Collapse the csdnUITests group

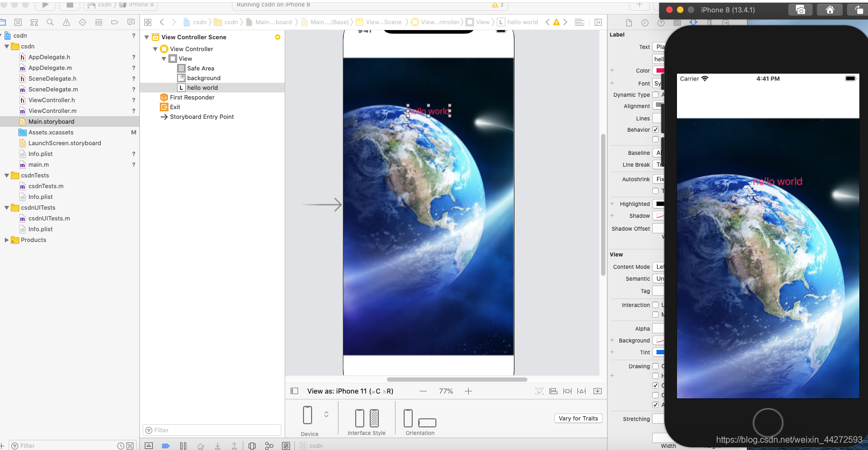6,208
